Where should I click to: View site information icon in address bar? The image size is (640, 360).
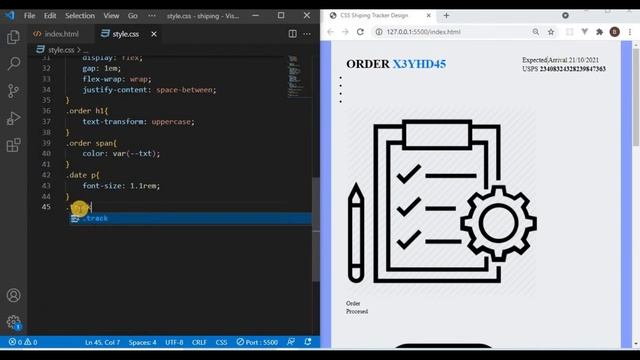tap(379, 32)
